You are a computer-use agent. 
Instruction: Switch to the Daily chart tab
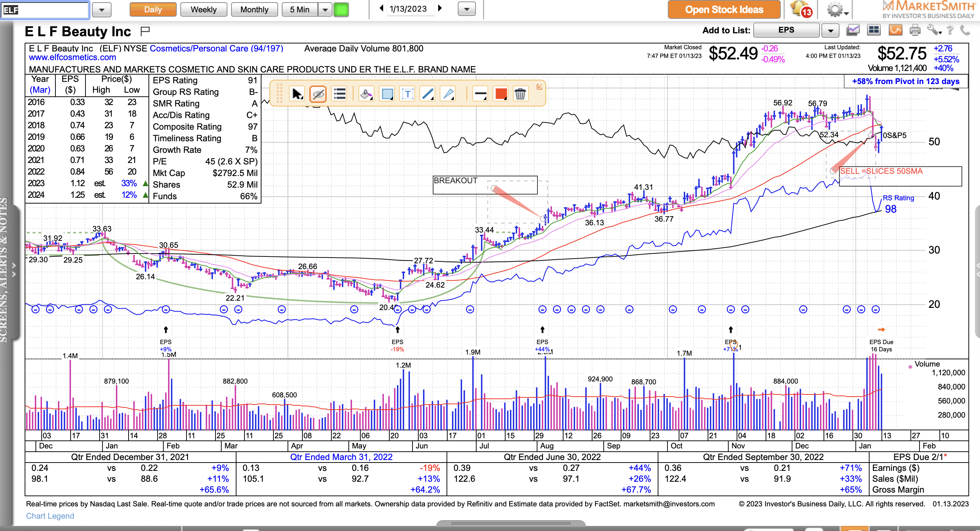[153, 9]
